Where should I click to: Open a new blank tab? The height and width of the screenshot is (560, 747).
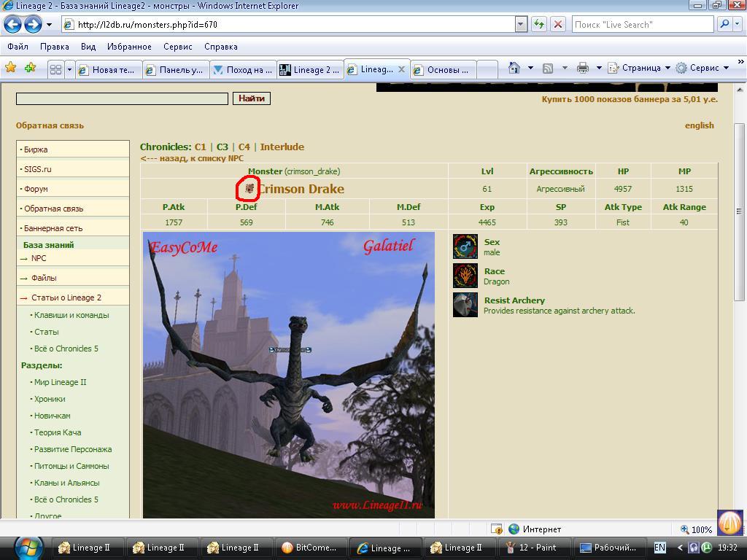coord(487,70)
